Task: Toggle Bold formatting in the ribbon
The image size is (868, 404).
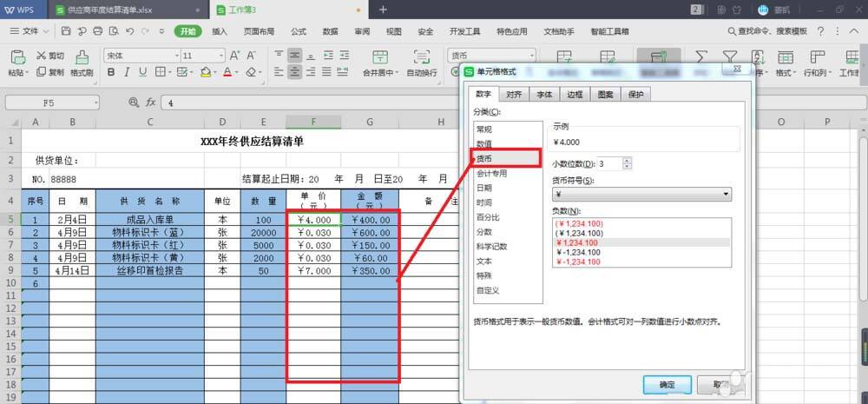Action: 110,73
